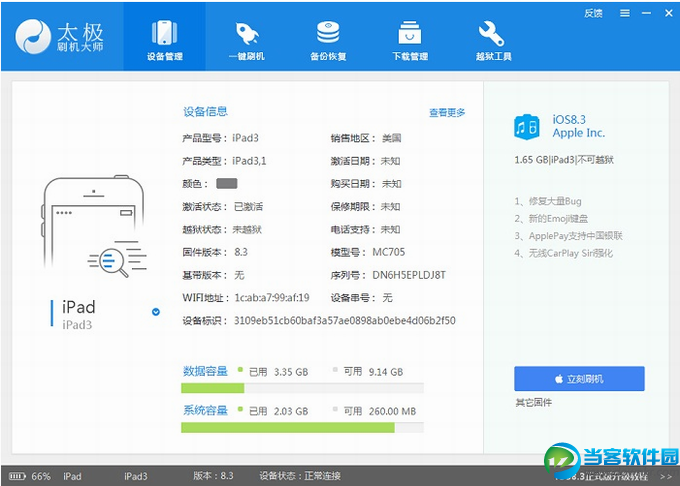Open the 越狱工具 jailbreak tools tab
This screenshot has width=680, height=486.
[x=493, y=38]
